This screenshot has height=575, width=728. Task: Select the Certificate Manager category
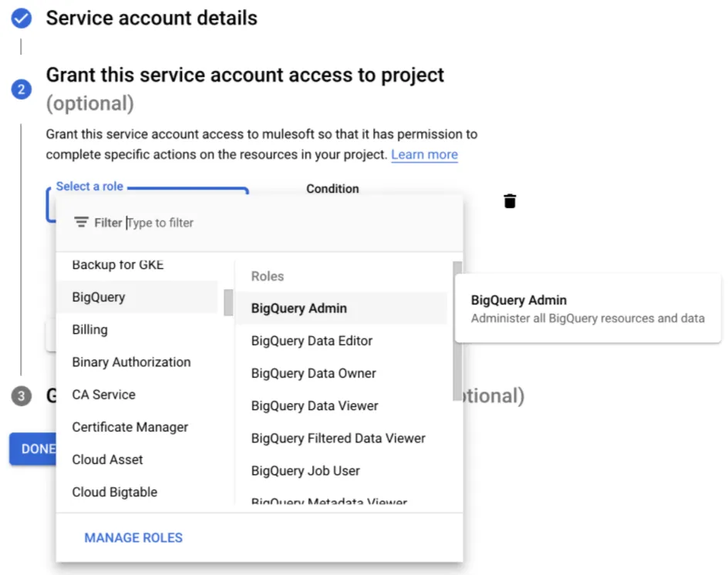pos(137,427)
